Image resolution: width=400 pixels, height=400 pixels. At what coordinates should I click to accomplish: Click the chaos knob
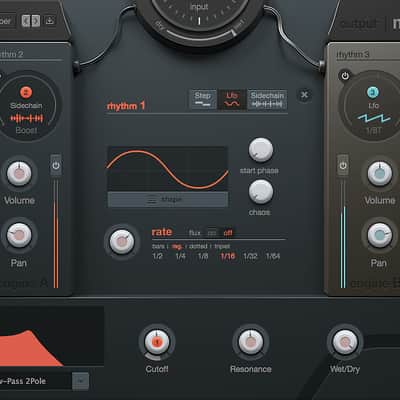(261, 191)
